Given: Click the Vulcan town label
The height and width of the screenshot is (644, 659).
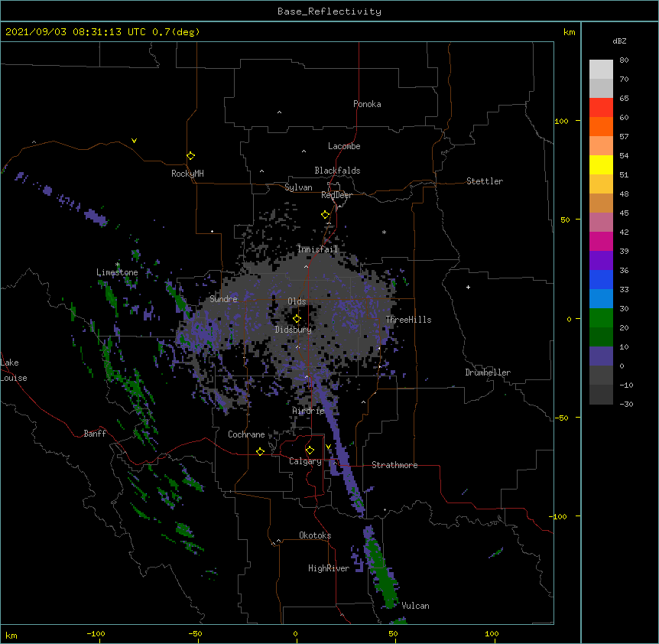Looking at the screenshot, I should 415,606.
